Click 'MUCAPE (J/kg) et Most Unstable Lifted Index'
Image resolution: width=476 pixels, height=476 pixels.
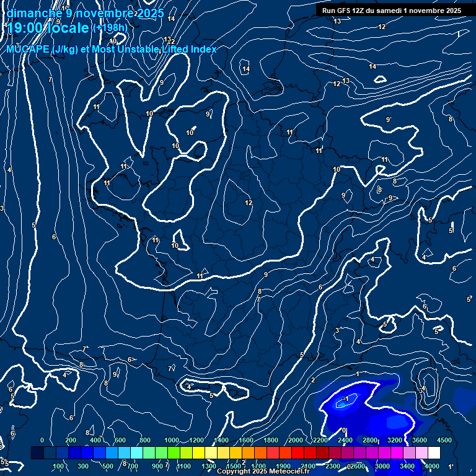(x=112, y=49)
